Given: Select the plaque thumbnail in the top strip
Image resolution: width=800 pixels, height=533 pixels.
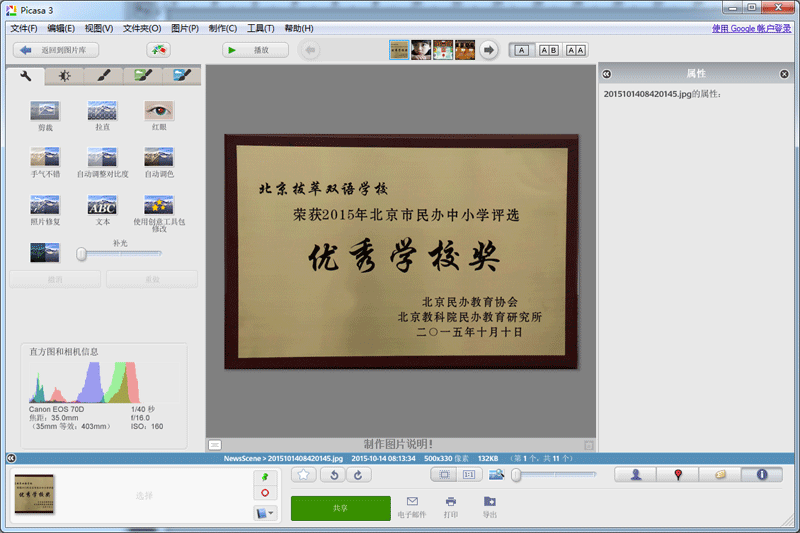Looking at the screenshot, I should [399, 50].
